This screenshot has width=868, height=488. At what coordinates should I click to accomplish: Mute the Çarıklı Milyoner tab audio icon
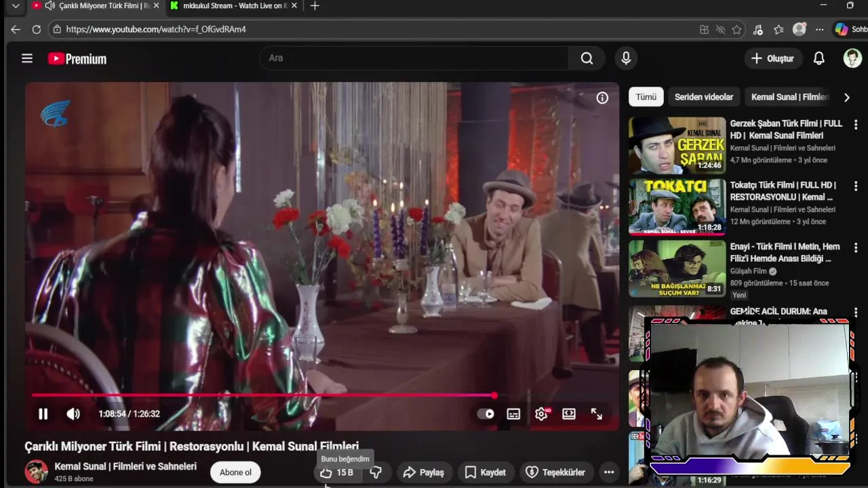pyautogui.click(x=50, y=5)
